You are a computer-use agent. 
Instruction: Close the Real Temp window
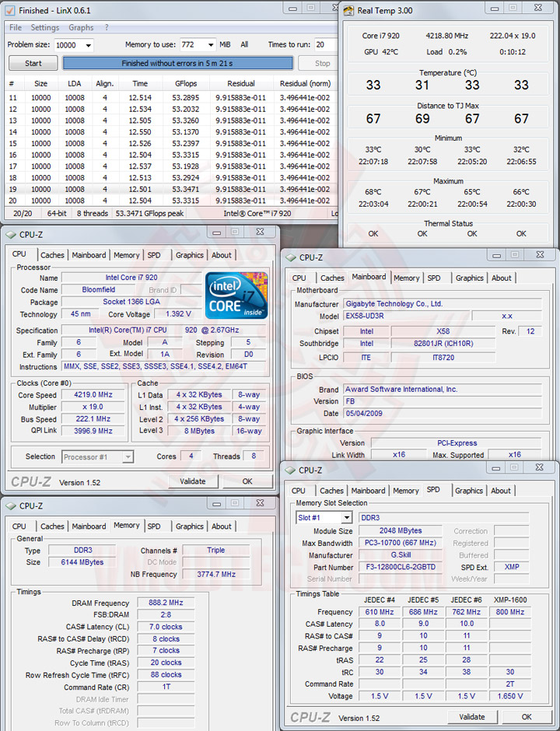tap(538, 8)
